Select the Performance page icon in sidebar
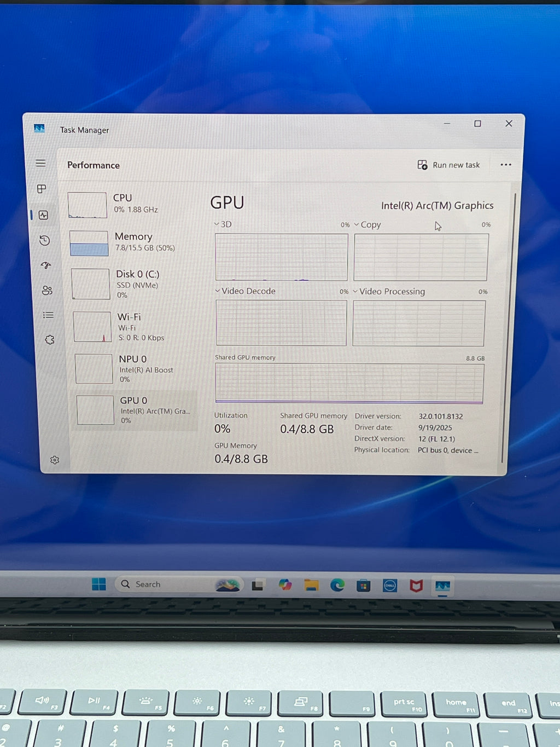The height and width of the screenshot is (747, 560). [43, 215]
